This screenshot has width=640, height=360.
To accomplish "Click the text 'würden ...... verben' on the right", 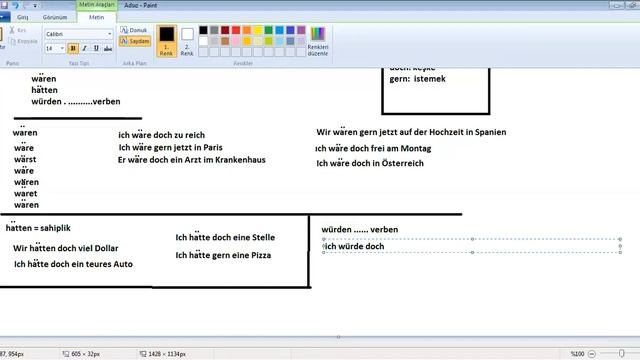I will click(360, 229).
